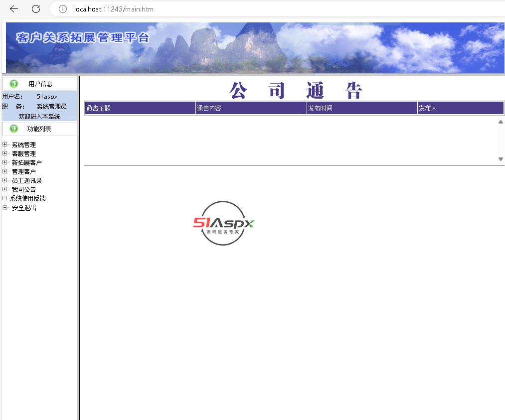Open 我司公告 menu item
This screenshot has width=505, height=420.
(x=24, y=189)
